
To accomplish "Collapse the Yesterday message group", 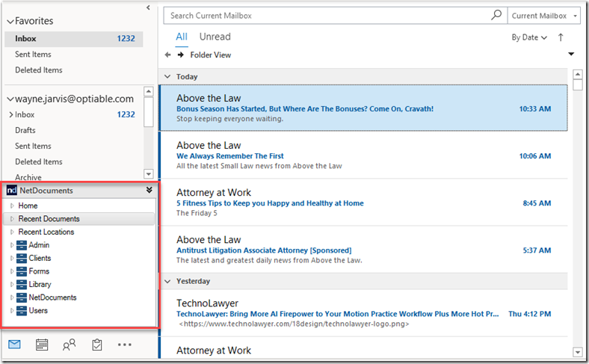I will (167, 281).
